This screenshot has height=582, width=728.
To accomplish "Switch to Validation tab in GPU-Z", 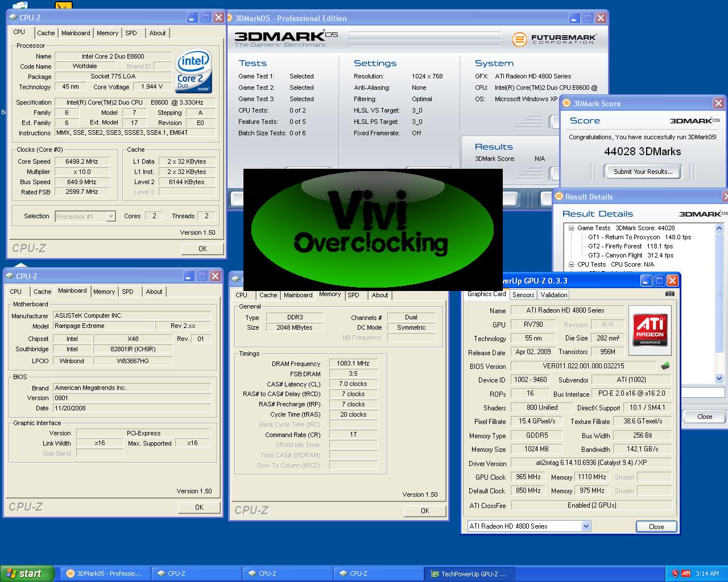I will click(x=553, y=295).
